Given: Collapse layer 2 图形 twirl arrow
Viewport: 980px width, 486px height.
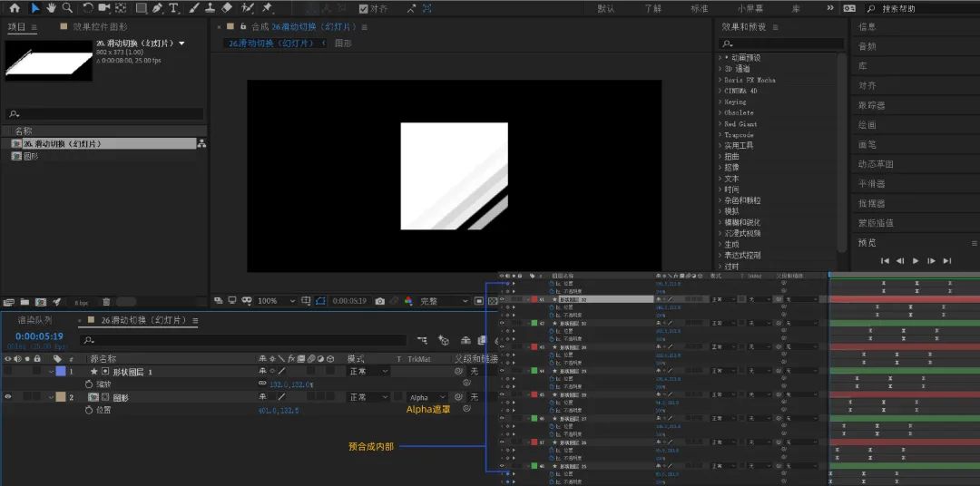Looking at the screenshot, I should point(51,397).
